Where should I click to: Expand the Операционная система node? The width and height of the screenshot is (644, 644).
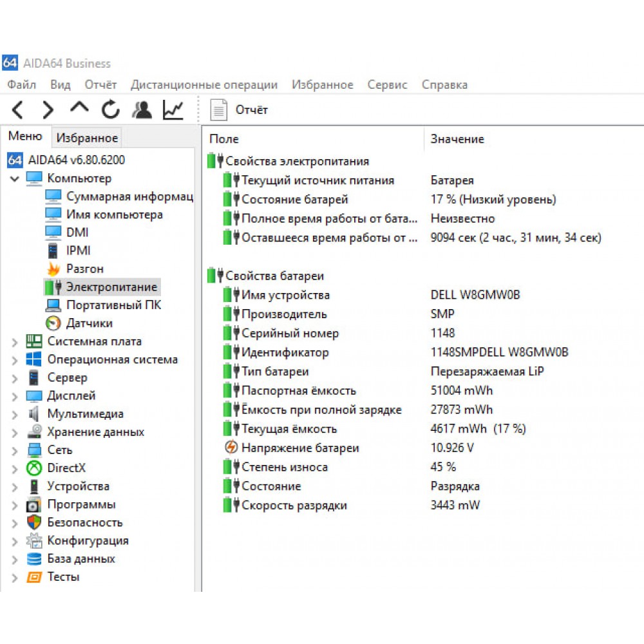pyautogui.click(x=15, y=360)
